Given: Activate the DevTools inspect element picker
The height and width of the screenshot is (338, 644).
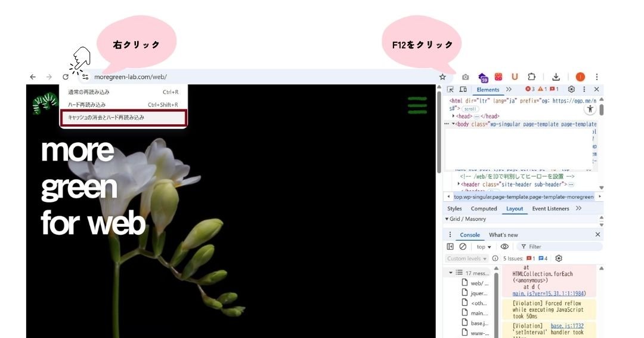Looking at the screenshot, I should 451,90.
